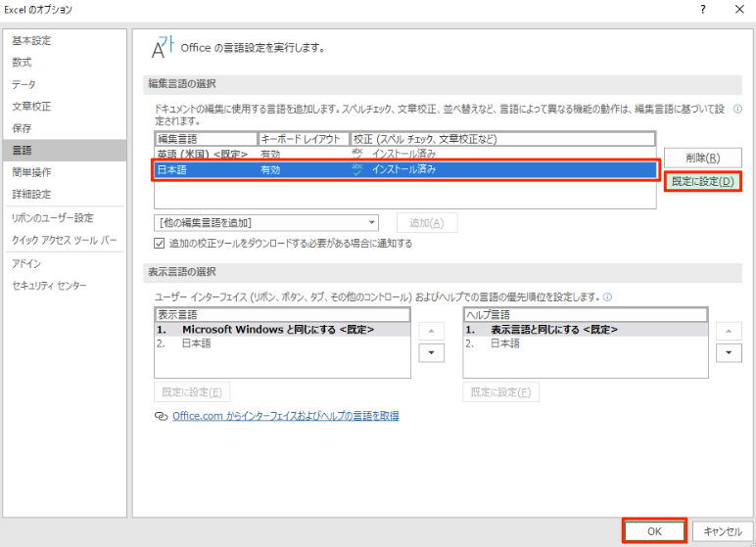Click info icon beside editing language description
The width and height of the screenshot is (756, 547).
(x=735, y=110)
